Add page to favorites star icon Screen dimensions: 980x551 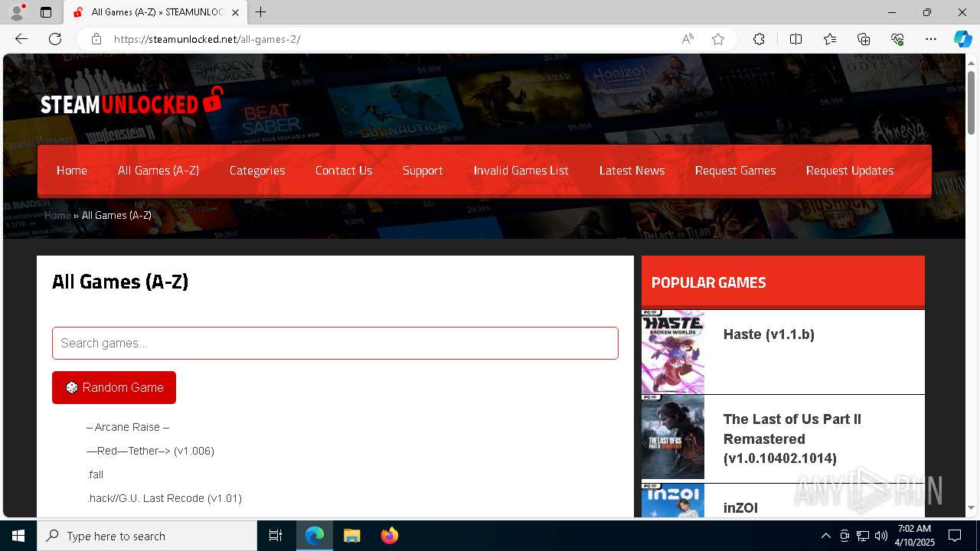(718, 39)
